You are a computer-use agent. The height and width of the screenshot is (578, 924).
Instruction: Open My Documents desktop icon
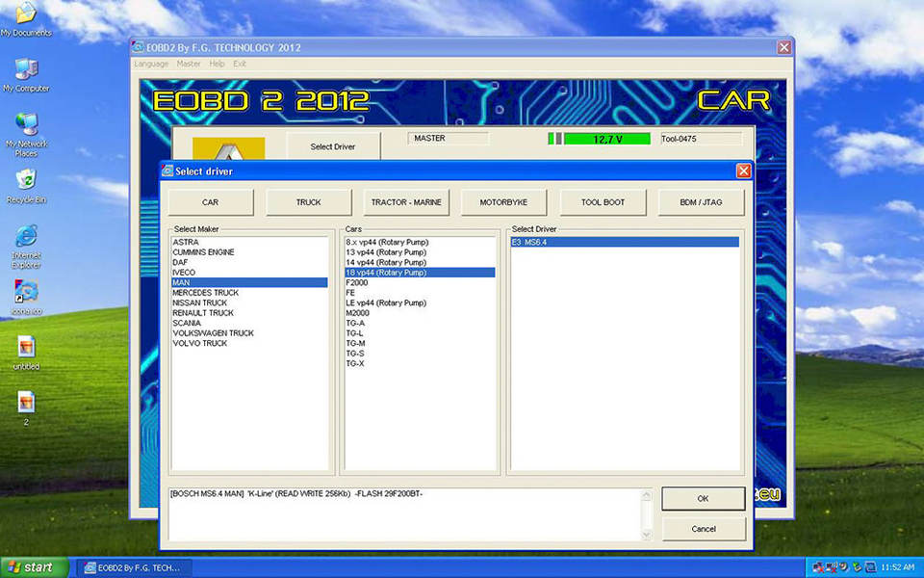click(26, 13)
